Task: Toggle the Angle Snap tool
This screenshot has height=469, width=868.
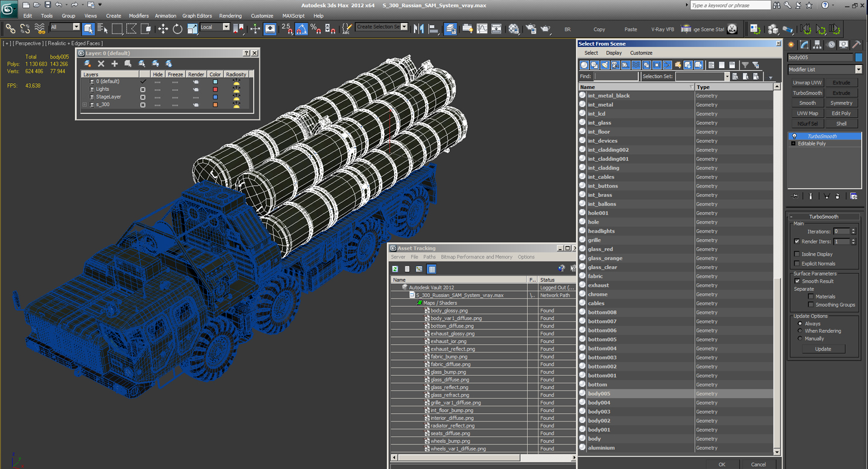Action: coord(301,29)
